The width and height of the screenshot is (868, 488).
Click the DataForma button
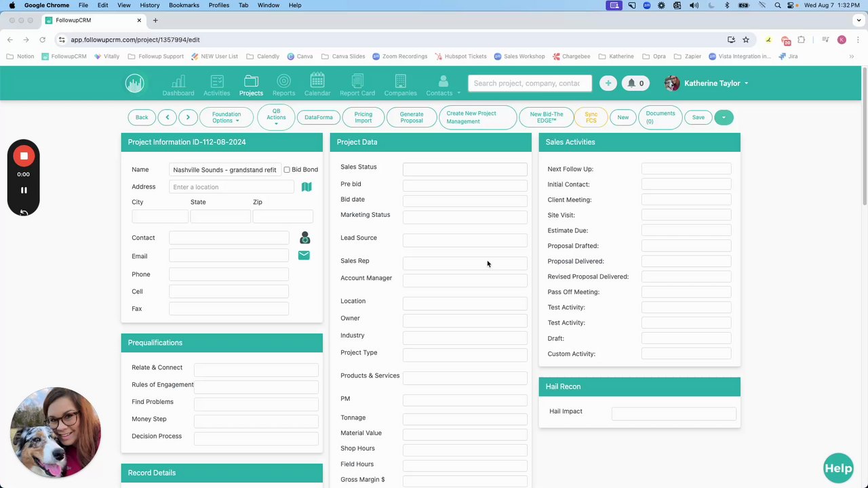[x=319, y=117]
